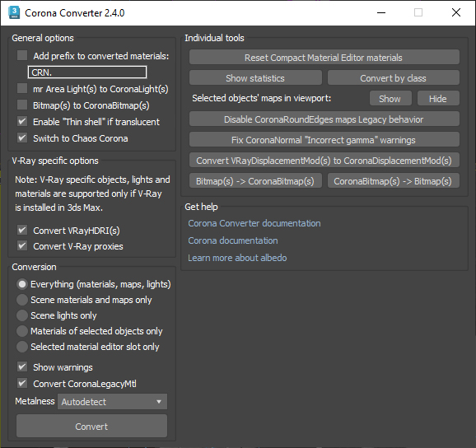Open the Metalness Autodetect dropdown

pyautogui.click(x=112, y=402)
